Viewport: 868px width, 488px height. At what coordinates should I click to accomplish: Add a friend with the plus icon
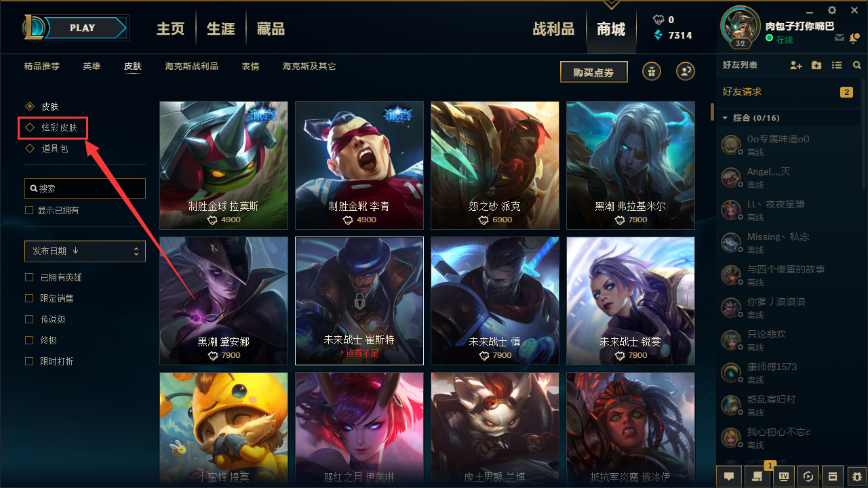pos(796,65)
